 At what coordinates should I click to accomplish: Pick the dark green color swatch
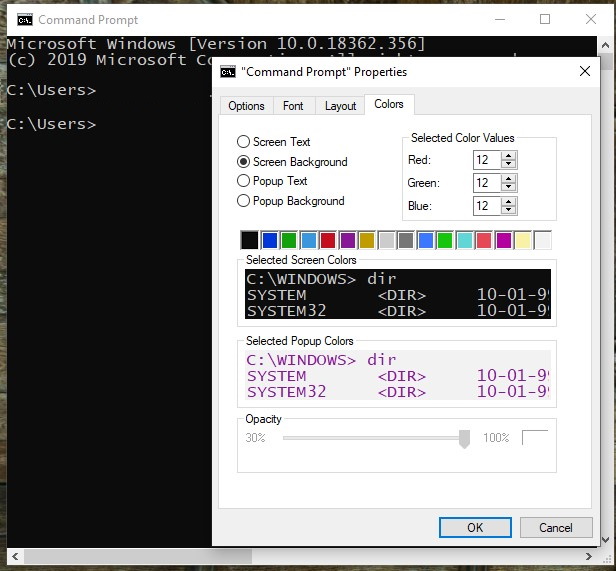289,241
